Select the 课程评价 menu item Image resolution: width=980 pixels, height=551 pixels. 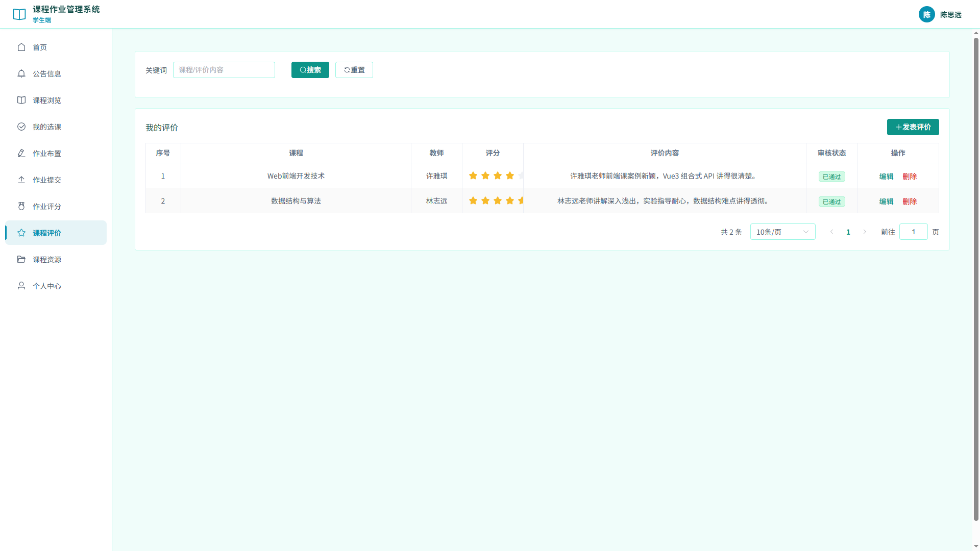click(x=56, y=233)
